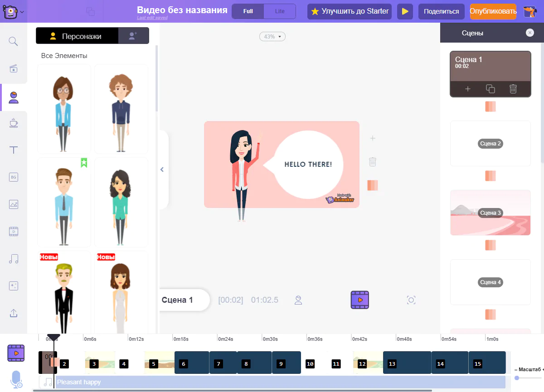This screenshot has width=544, height=392.
Task: Open the search panel in the sidebar
Action: point(14,42)
